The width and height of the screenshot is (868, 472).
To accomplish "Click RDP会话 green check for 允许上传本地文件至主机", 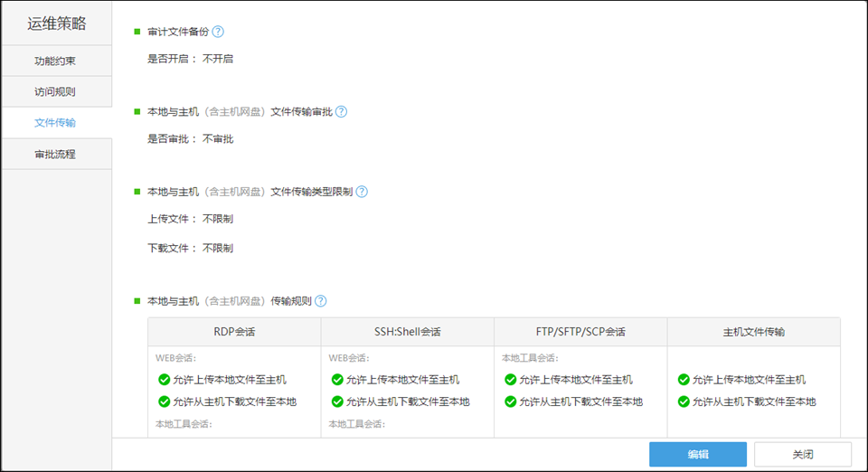I will pos(164,380).
